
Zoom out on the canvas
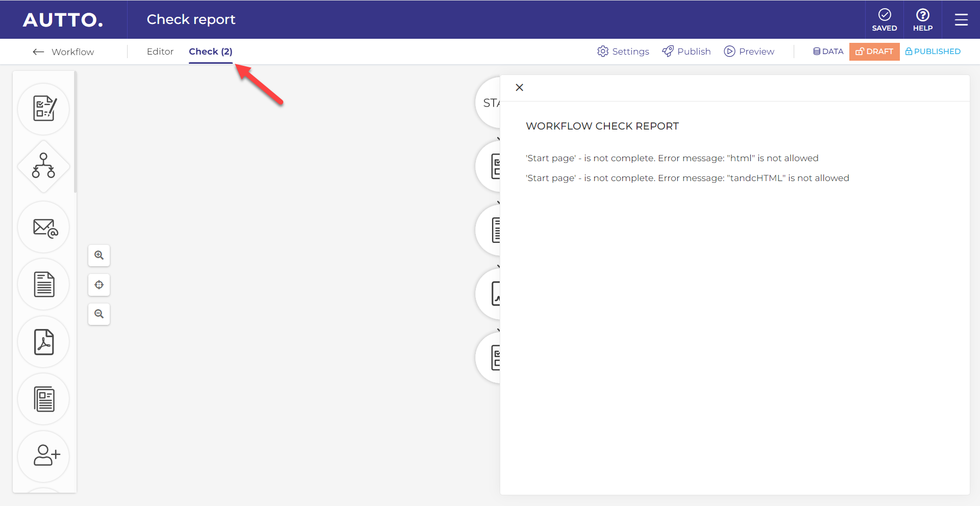click(99, 314)
